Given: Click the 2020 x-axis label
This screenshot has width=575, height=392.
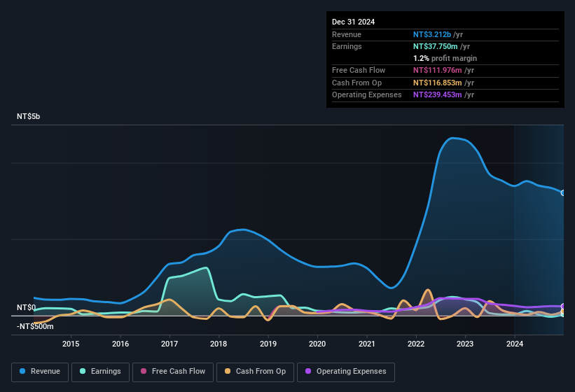Looking at the screenshot, I should coord(317,344).
